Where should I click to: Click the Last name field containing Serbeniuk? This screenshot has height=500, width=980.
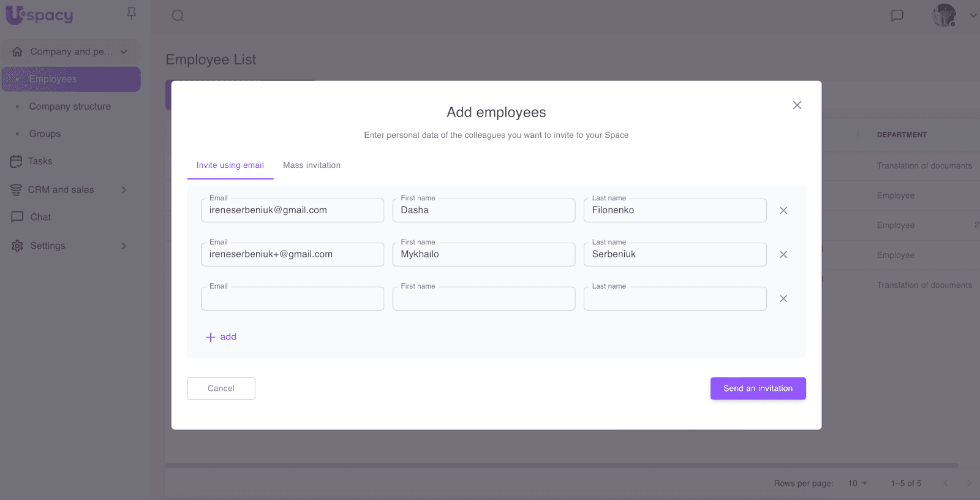[675, 254]
